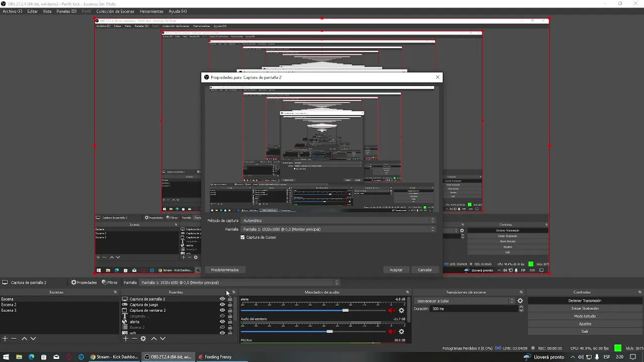Open transition properties gear icon
Image resolution: width=644 pixels, height=362 pixels.
(x=520, y=301)
